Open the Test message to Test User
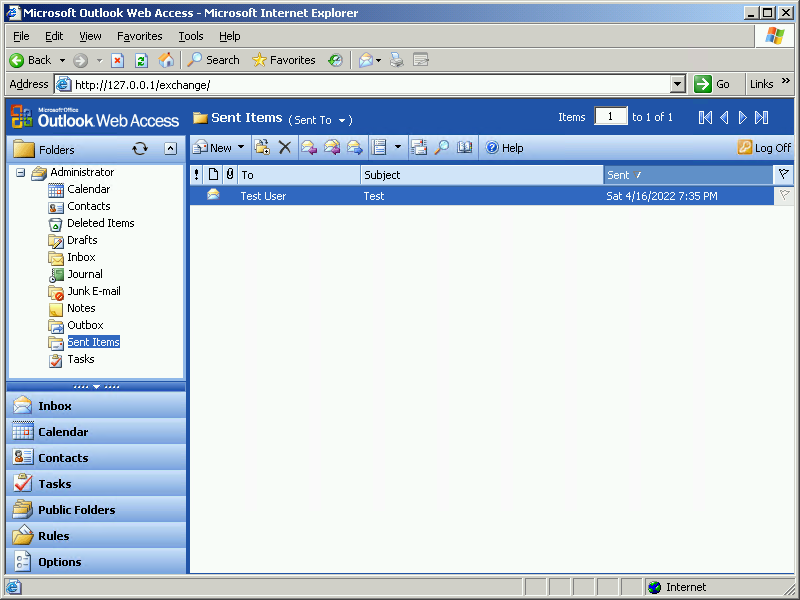Screen dimensions: 800x600 (482, 196)
